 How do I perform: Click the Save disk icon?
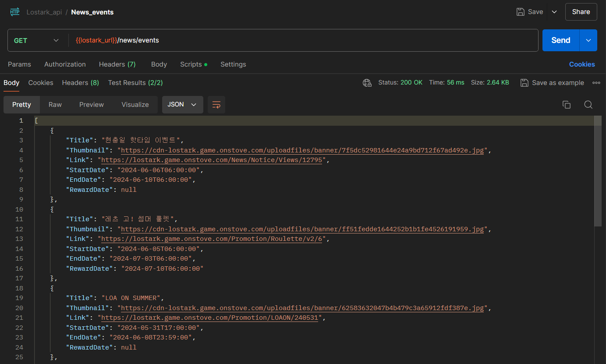[521, 12]
